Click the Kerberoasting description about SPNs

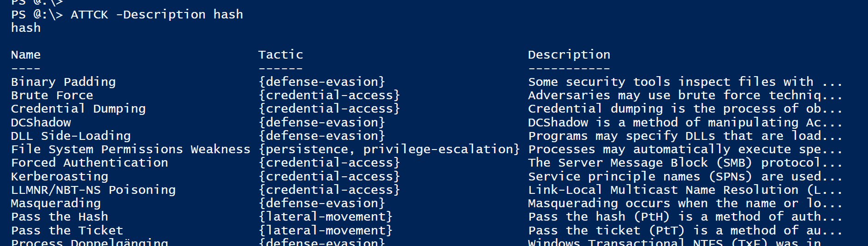[685, 177]
